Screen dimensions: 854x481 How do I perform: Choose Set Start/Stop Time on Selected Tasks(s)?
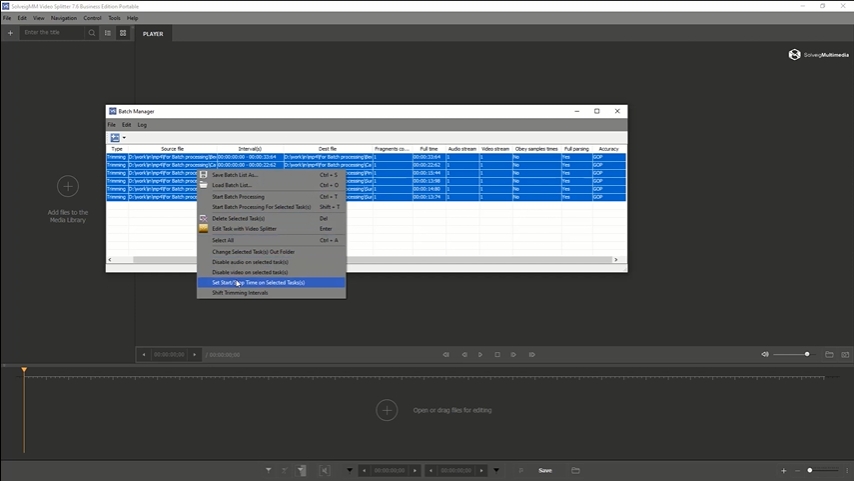(271, 282)
